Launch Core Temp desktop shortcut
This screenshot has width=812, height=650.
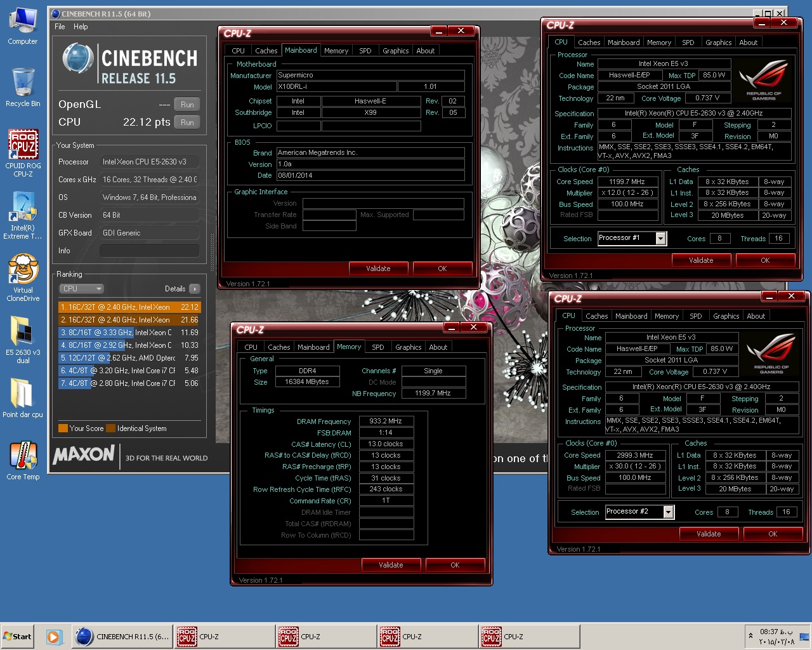(23, 461)
